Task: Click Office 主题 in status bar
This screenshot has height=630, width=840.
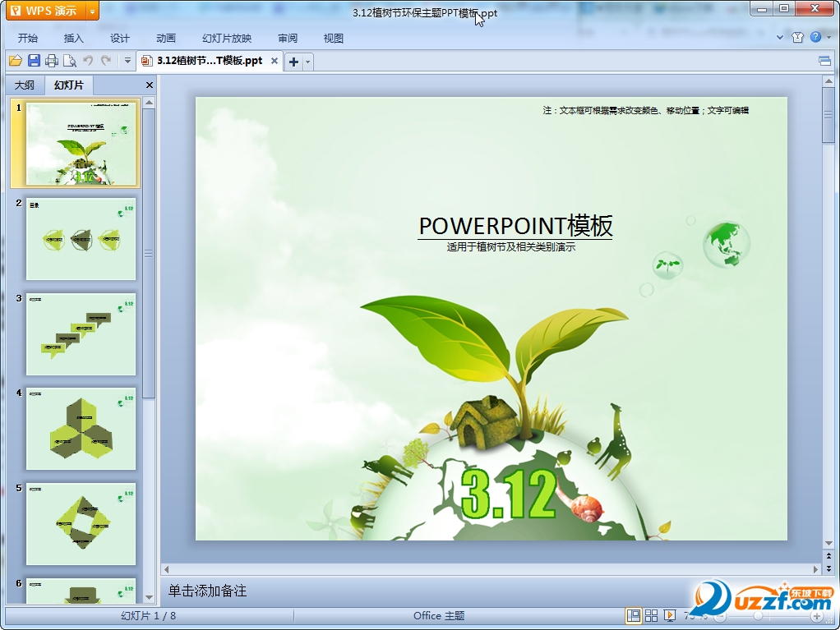Action: point(439,615)
